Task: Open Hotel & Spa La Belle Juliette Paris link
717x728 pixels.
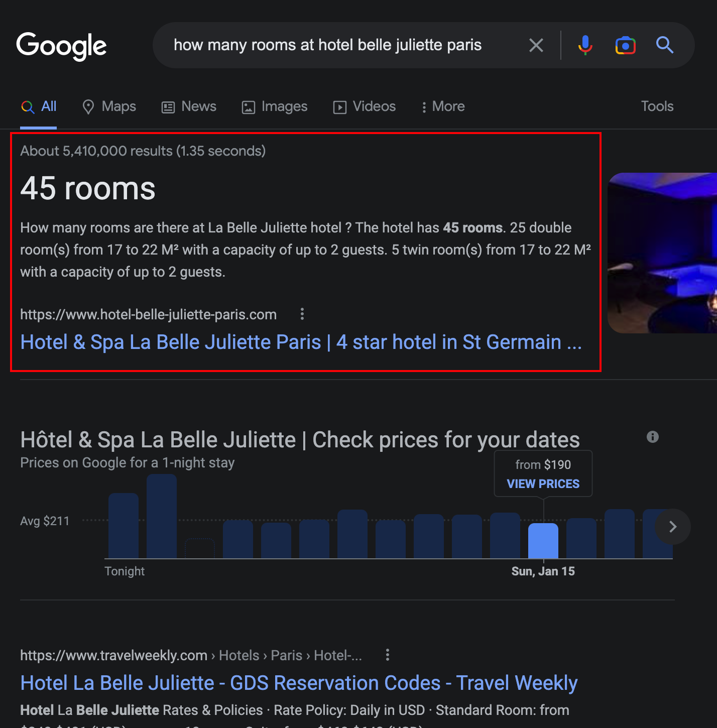Action: tap(301, 342)
